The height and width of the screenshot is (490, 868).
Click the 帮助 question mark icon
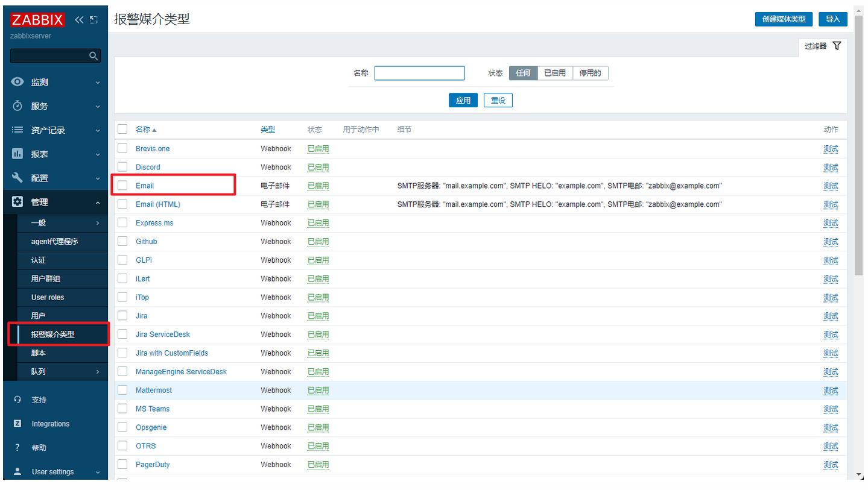(x=17, y=448)
